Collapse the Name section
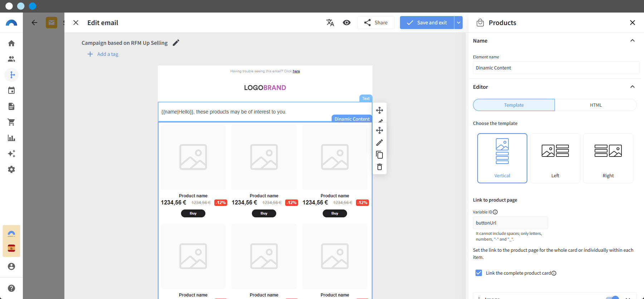This screenshot has width=644, height=299. [633, 40]
